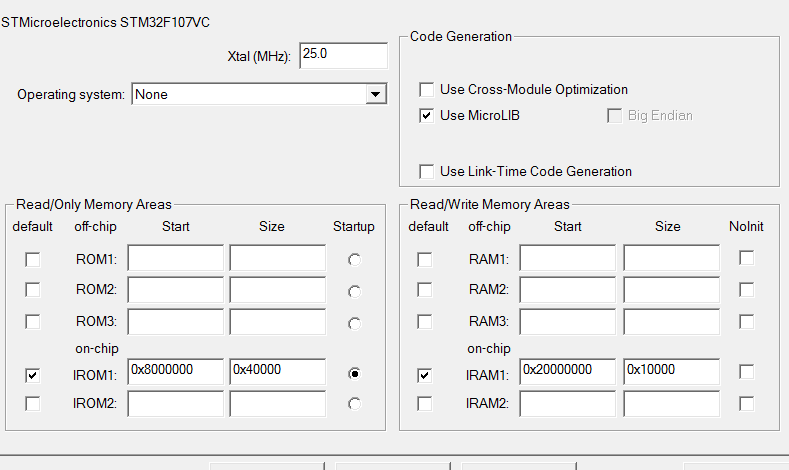Edit IRAM1 Start address 0x20000000
Image resolution: width=789 pixels, height=470 pixels.
(x=568, y=371)
